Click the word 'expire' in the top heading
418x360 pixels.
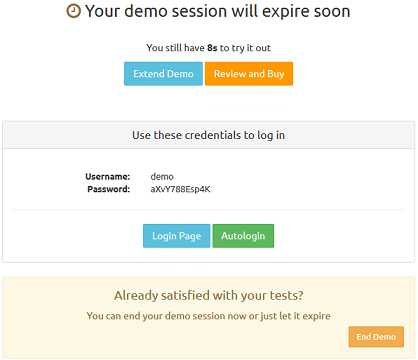pos(286,12)
